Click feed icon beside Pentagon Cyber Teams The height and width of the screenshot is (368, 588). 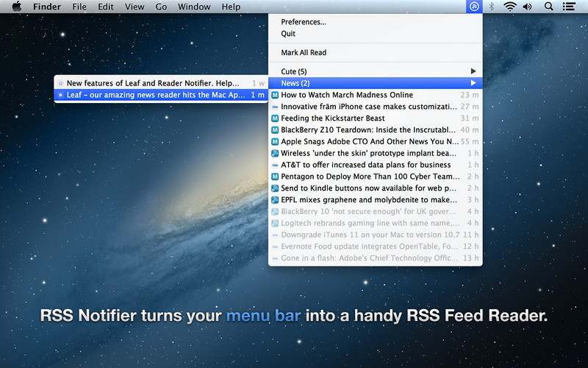275,177
